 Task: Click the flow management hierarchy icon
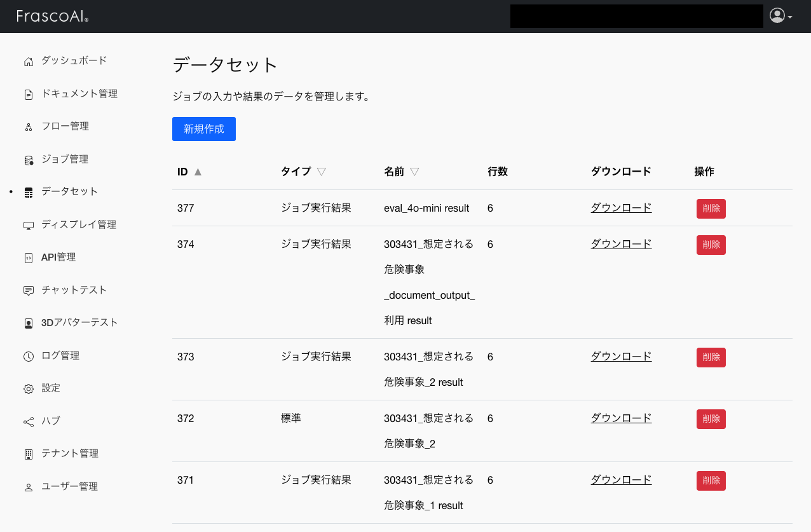28,127
